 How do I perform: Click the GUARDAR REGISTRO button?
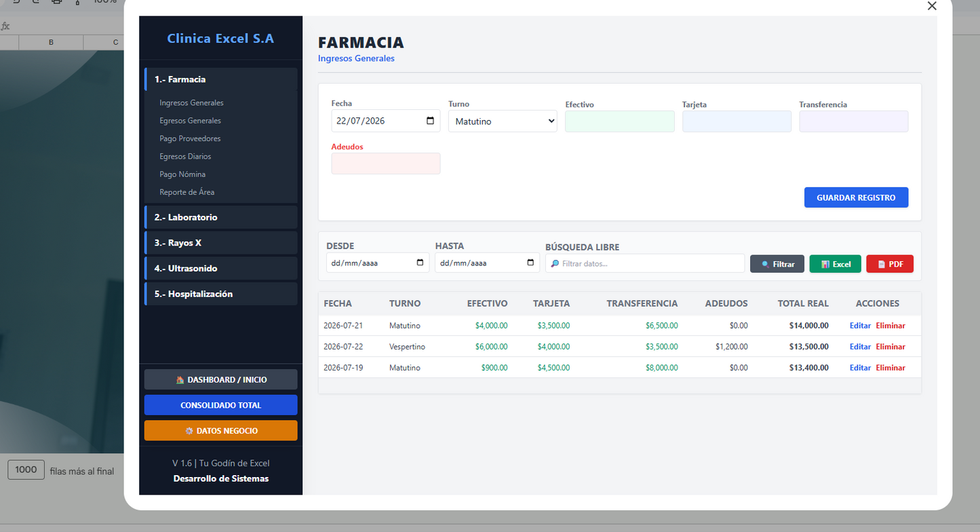pyautogui.click(x=856, y=197)
